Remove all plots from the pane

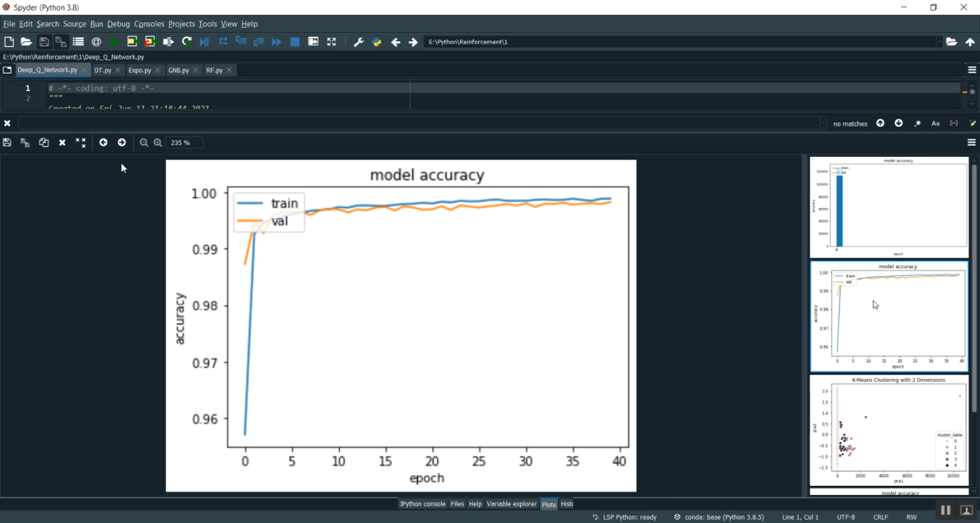coord(80,143)
